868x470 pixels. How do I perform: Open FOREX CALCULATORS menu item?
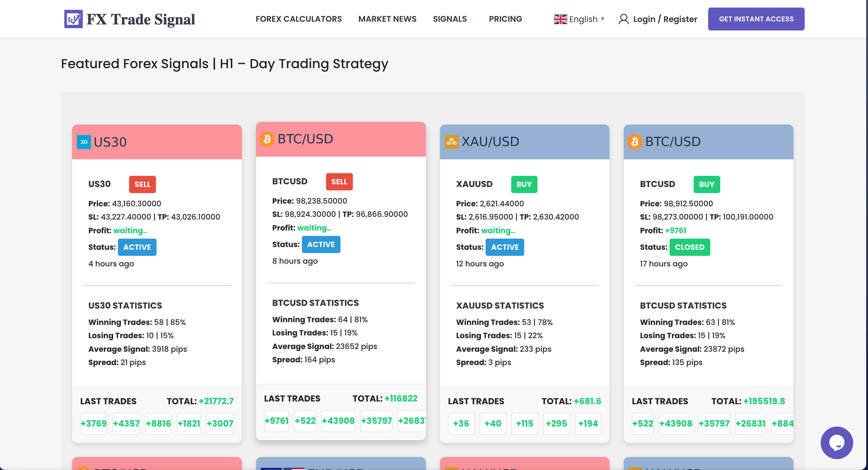[x=298, y=19]
